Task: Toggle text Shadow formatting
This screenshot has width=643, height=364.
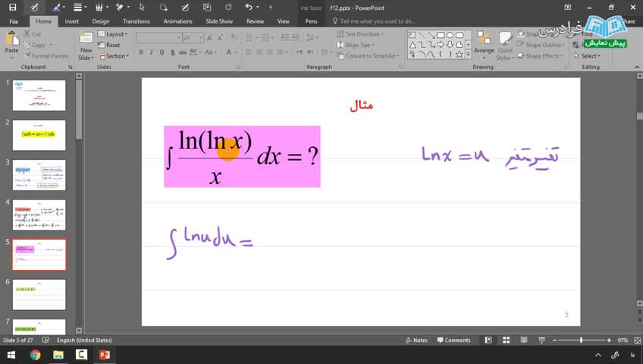Action: 172,52
